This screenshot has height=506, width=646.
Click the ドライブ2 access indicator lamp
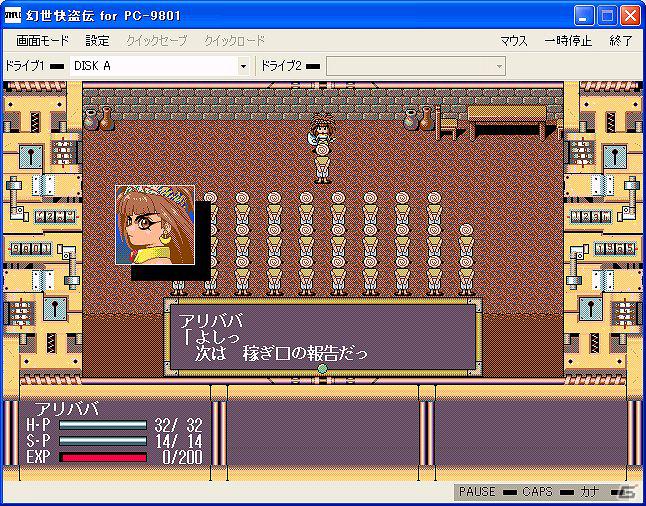coord(313,66)
